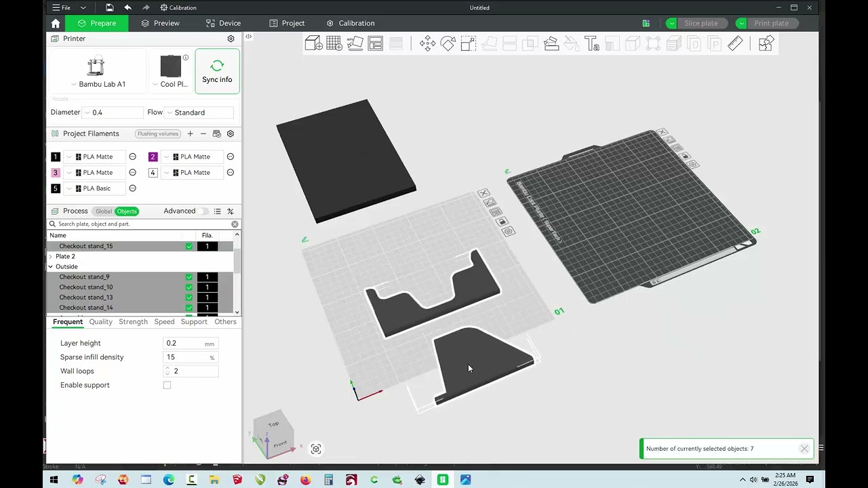Collapse the sidebar with the arrow toggle
The width and height of the screenshot is (868, 488).
[248, 37]
